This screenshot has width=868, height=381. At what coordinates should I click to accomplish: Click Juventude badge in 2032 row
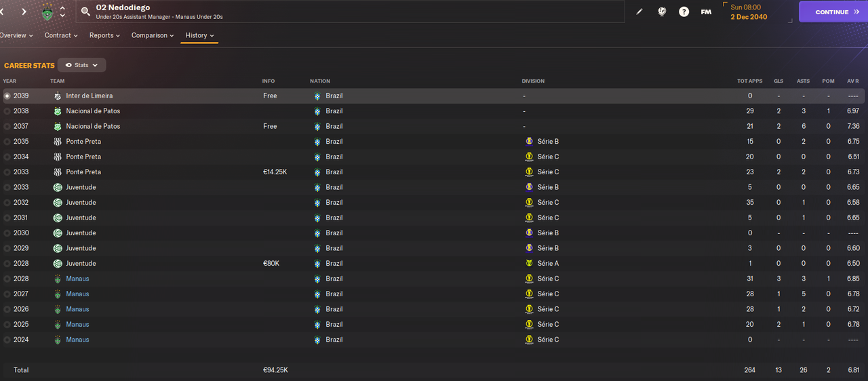pyautogui.click(x=58, y=203)
